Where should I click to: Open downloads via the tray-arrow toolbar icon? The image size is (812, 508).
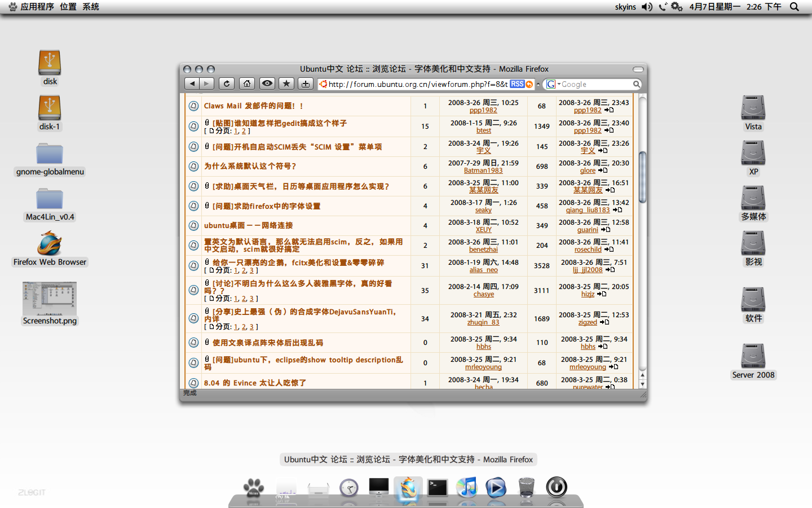[306, 84]
